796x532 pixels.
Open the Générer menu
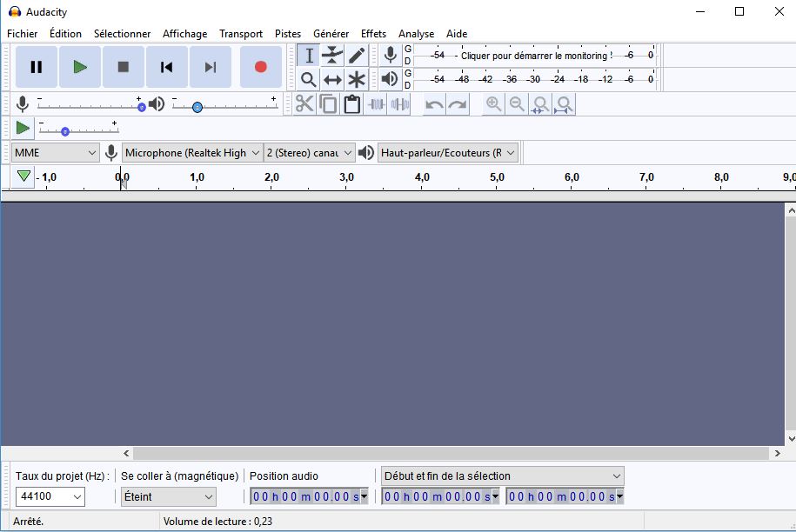pos(331,34)
